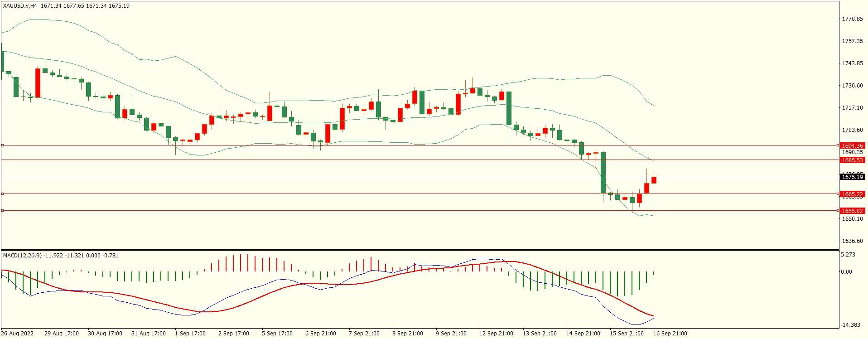Select the 5 Sep 17:00 time marker
868x339 pixels.
[277, 333]
